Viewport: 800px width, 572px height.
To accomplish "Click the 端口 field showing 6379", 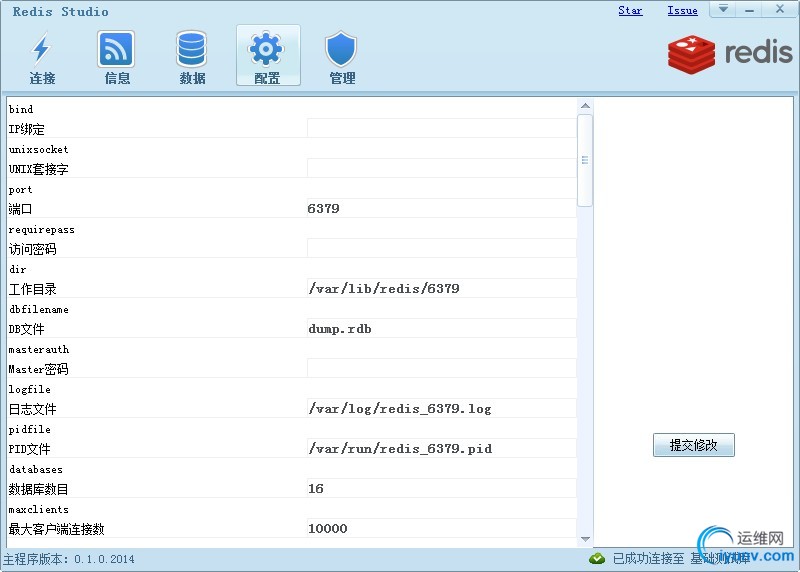I will tap(441, 208).
